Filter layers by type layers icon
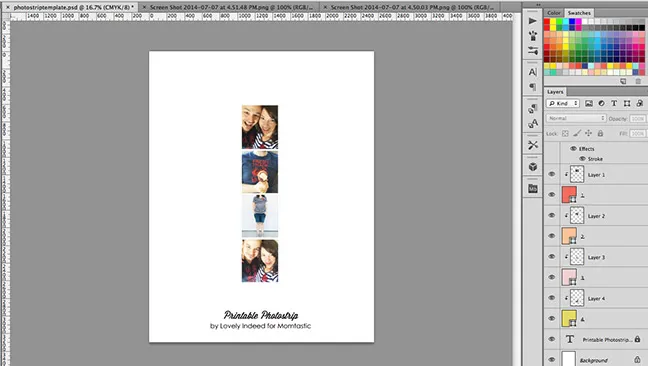The height and width of the screenshot is (366, 648). click(614, 103)
